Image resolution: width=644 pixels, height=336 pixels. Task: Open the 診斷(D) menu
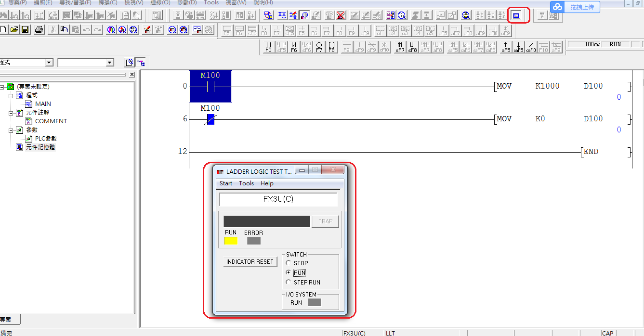coord(187,2)
